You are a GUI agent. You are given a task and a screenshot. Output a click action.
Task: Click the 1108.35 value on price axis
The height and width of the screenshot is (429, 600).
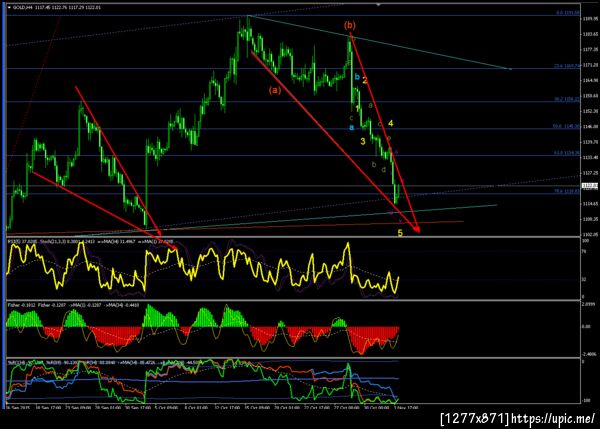pos(590,219)
